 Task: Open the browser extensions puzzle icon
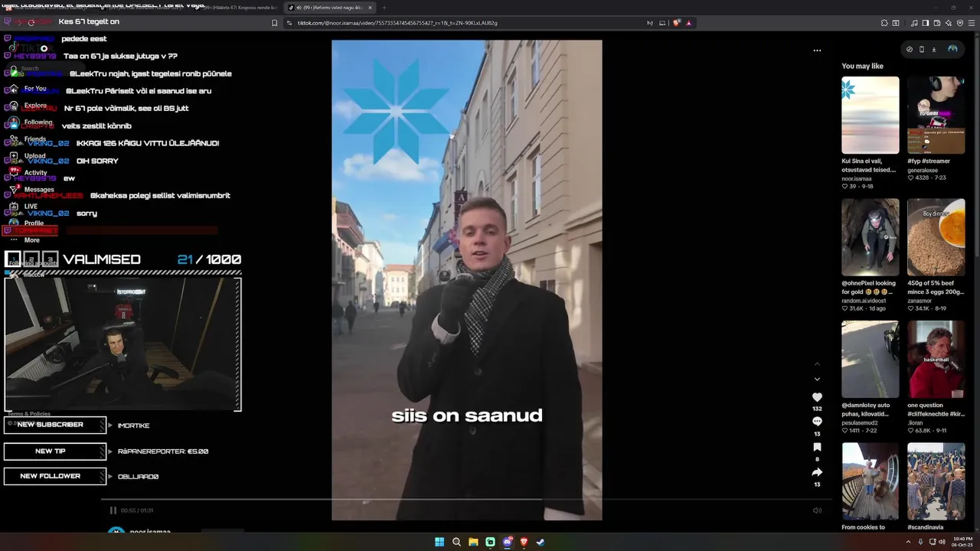point(884,23)
